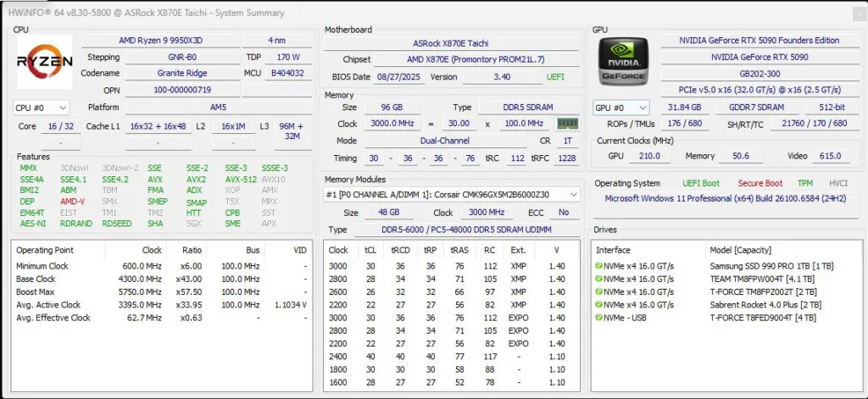The image size is (868, 399).
Task: Click the Operating Point column header
Action: tap(58, 250)
